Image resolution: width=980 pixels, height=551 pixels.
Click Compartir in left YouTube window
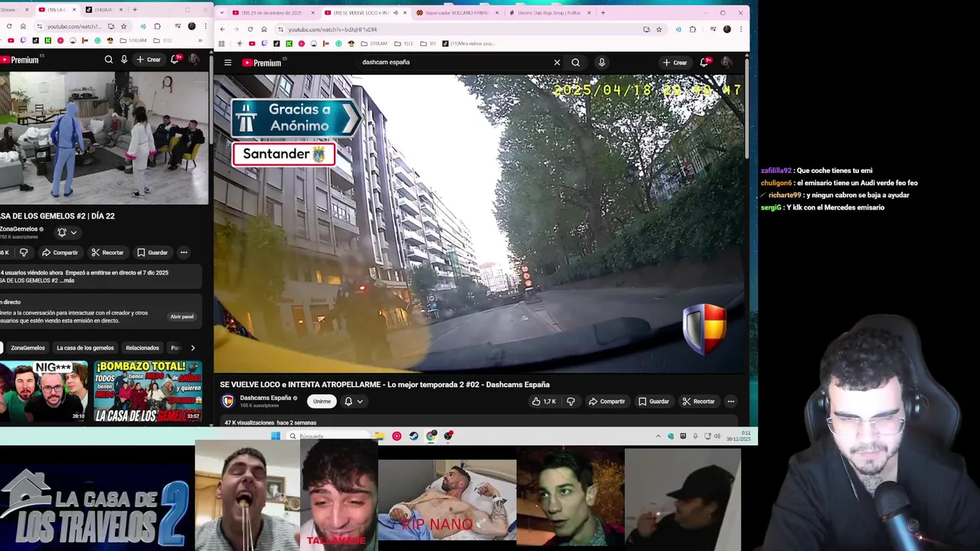60,253
